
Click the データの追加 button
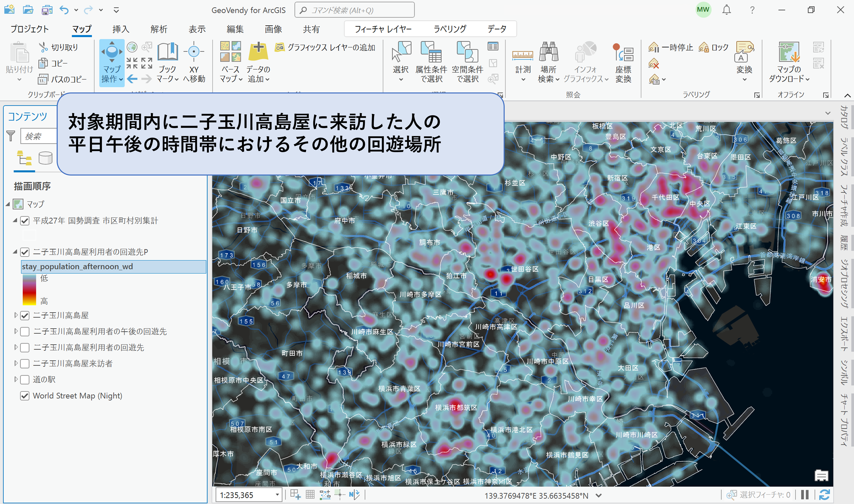click(258, 63)
